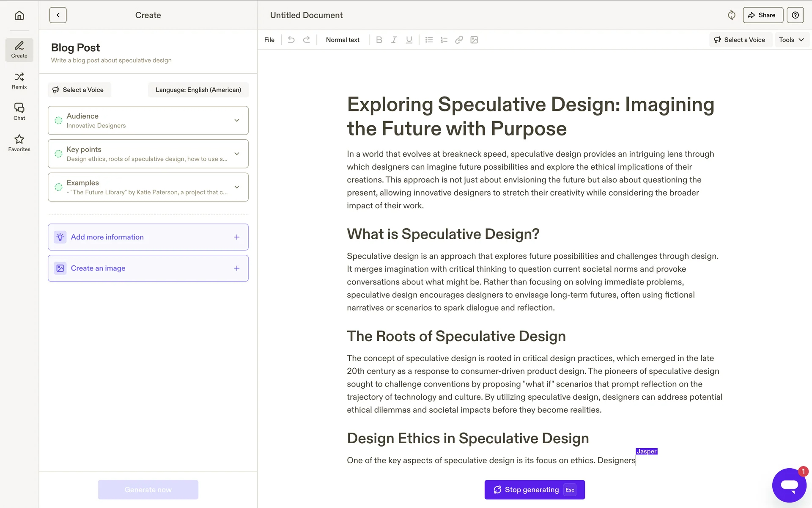
Task: Insert a link using chain icon
Action: pyautogui.click(x=459, y=40)
